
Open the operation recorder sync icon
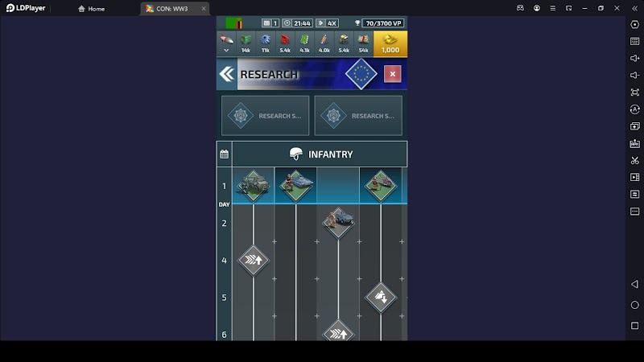pyautogui.click(x=634, y=109)
